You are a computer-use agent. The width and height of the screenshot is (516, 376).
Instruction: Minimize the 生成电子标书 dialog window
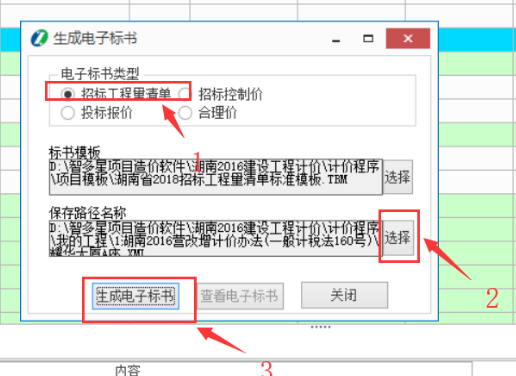point(336,39)
